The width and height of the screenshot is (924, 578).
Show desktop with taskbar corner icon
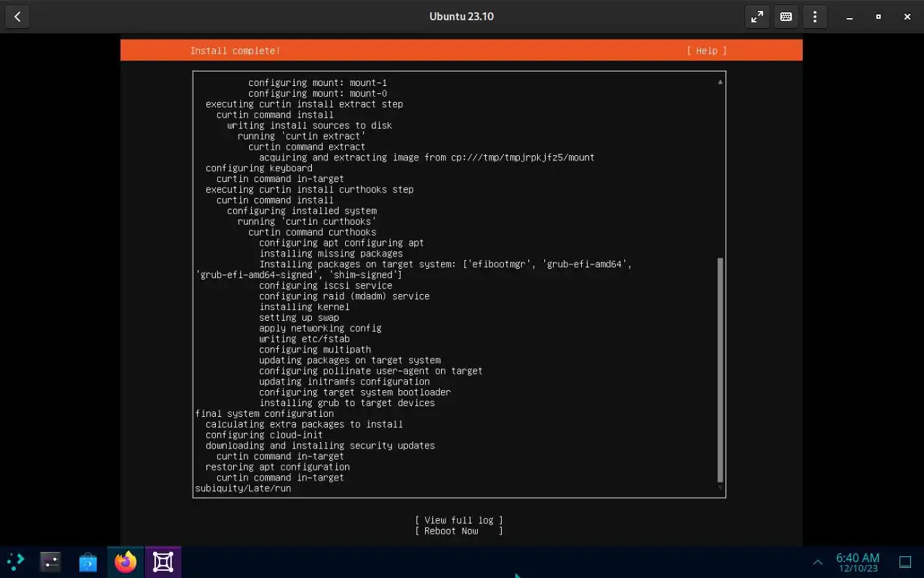click(905, 562)
